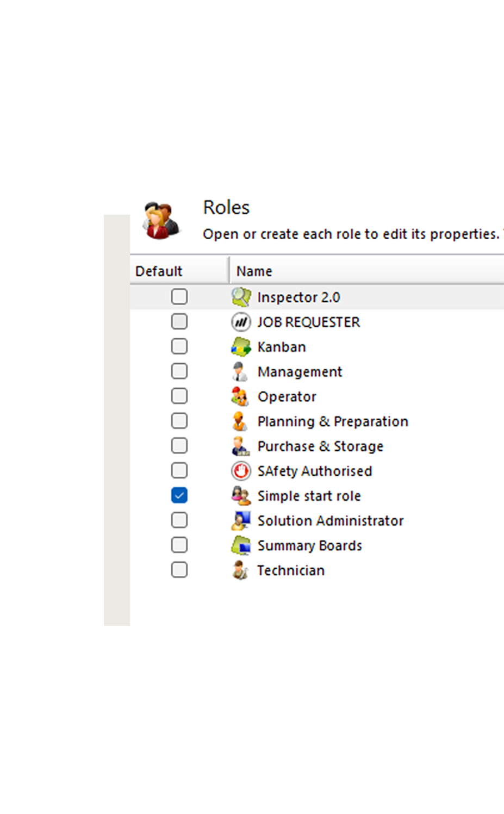Select the Summary Boards icon
Viewport: 504px width, 814px height.
241,545
